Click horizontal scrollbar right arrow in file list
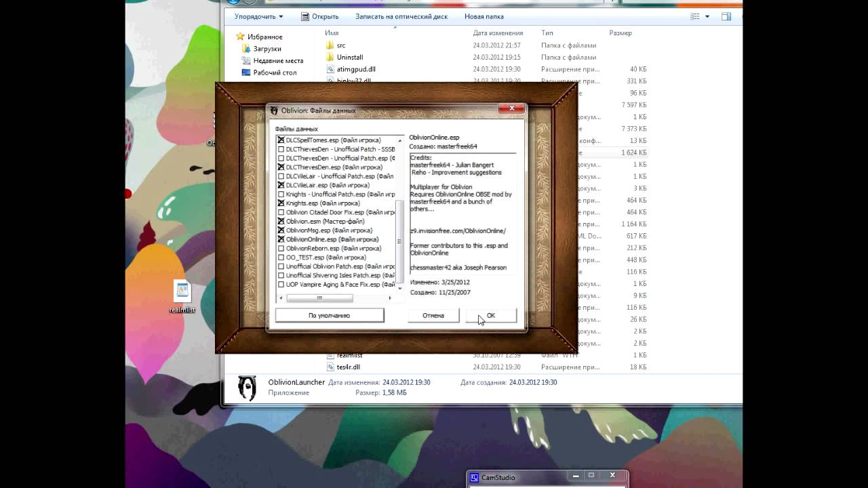Screen dimensions: 868x488 pyautogui.click(x=389, y=298)
